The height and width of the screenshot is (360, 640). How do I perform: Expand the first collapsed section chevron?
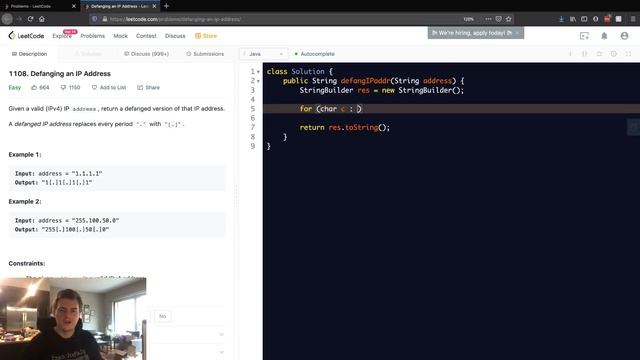click(x=222, y=335)
